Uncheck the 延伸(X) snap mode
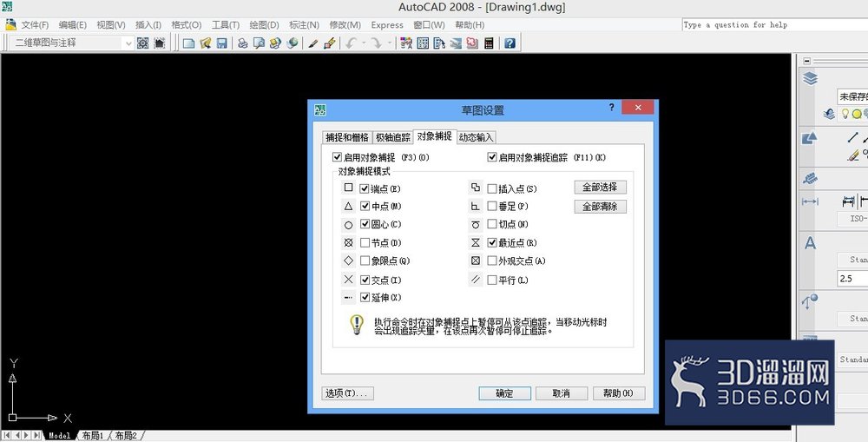 365,298
